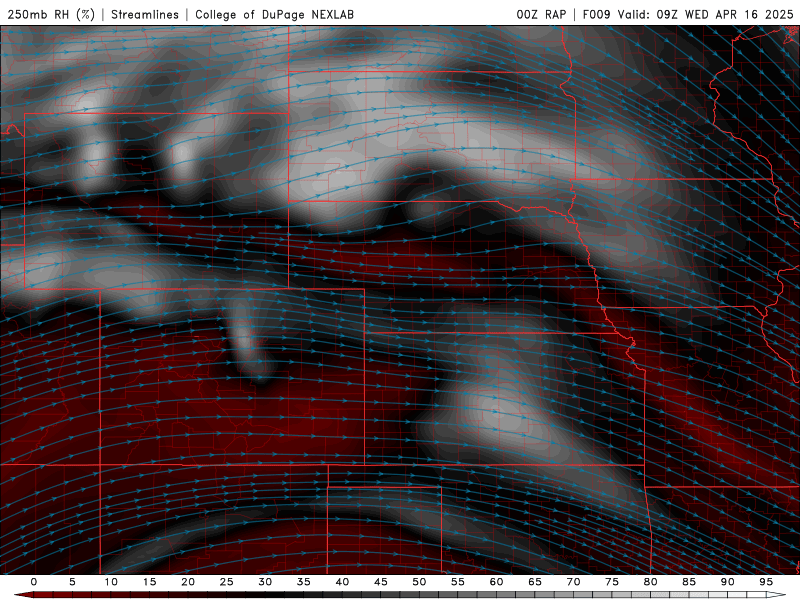
Task: Click 'College of DuPage NEXLAB' header text
Action: point(274,14)
